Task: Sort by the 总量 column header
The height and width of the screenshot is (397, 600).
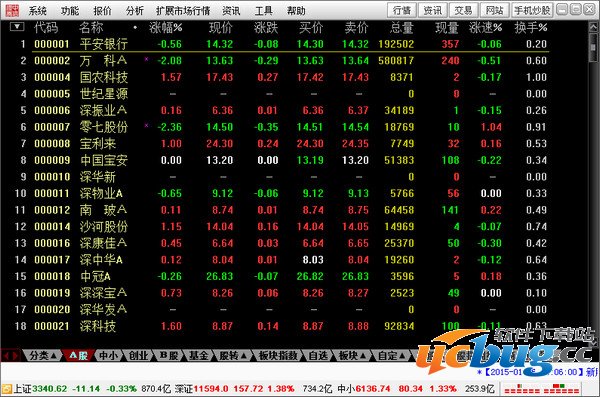Action: (402, 28)
